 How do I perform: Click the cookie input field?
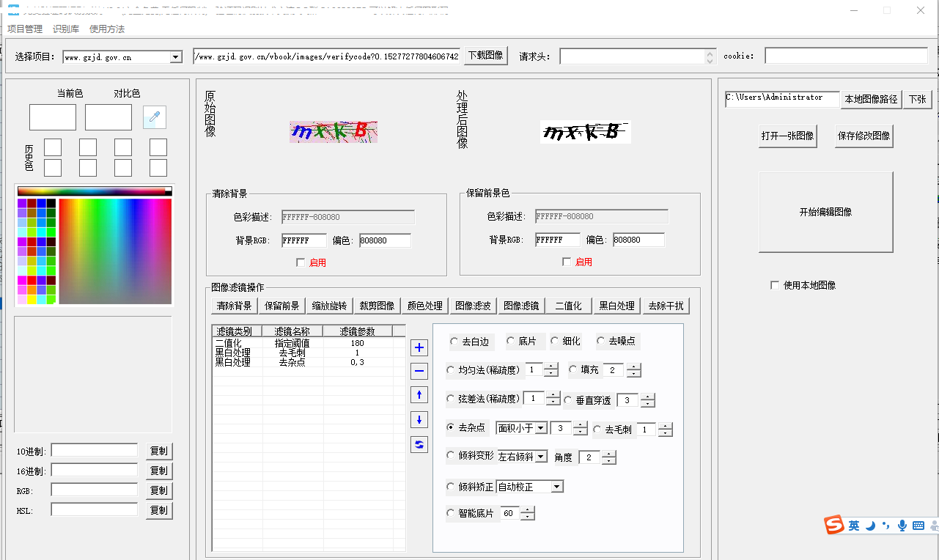[846, 56]
